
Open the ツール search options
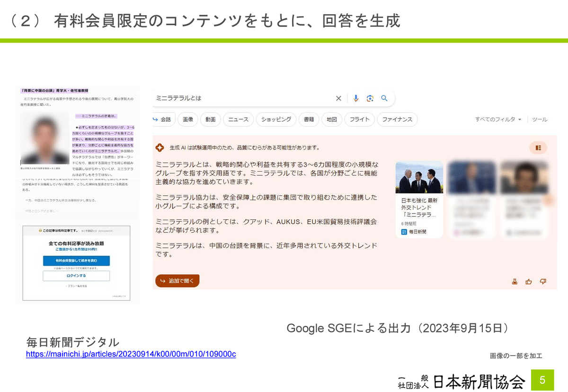[540, 120]
